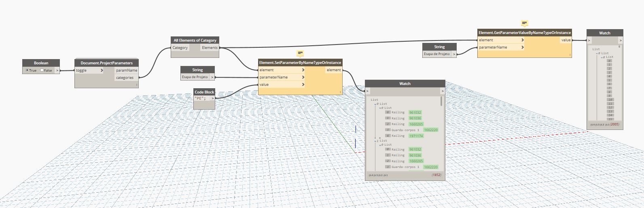Image resolution: width=644 pixels, height=208 pixels.
Task: Open value input chevron on SetParameterByNameTypeOrInstance
Action: coord(303,85)
